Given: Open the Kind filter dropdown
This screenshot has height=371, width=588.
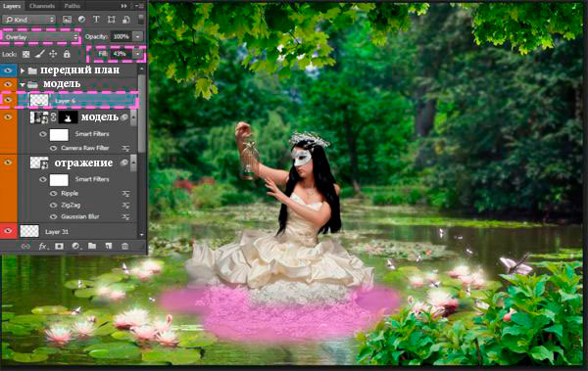Looking at the screenshot, I should click(x=28, y=20).
